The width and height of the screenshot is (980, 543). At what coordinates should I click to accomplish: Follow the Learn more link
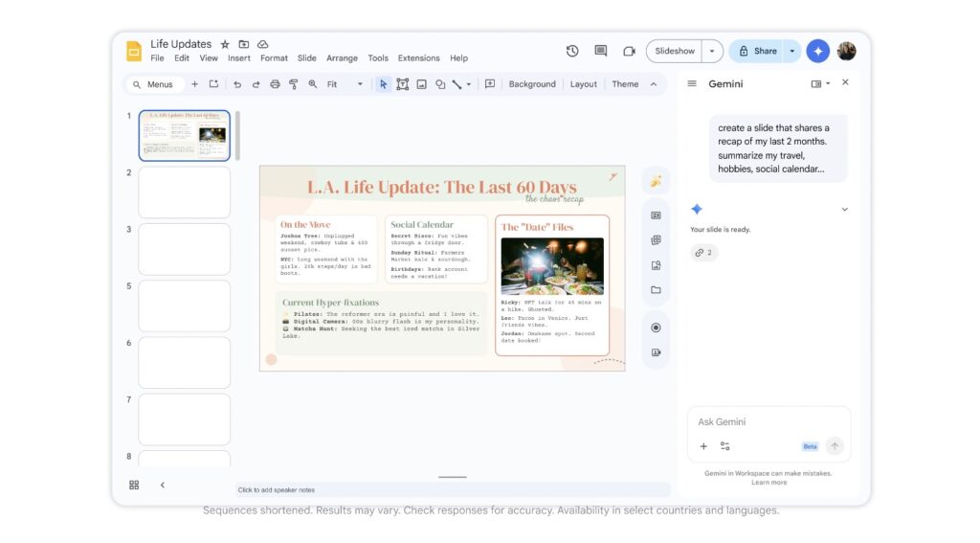click(x=768, y=483)
